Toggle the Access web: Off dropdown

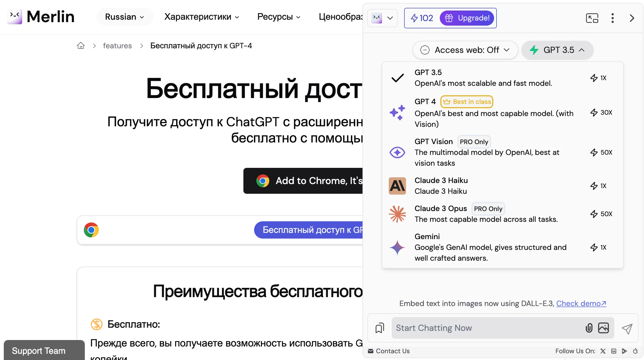coord(465,50)
